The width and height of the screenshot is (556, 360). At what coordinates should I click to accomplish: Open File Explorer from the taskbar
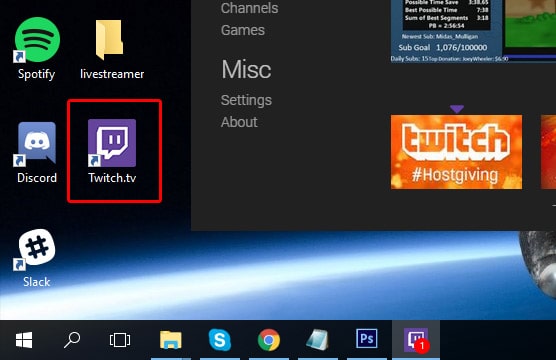coord(171,340)
